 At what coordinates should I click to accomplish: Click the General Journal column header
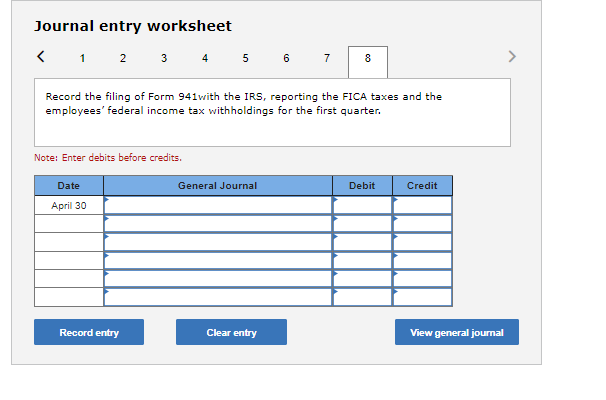tap(218, 186)
